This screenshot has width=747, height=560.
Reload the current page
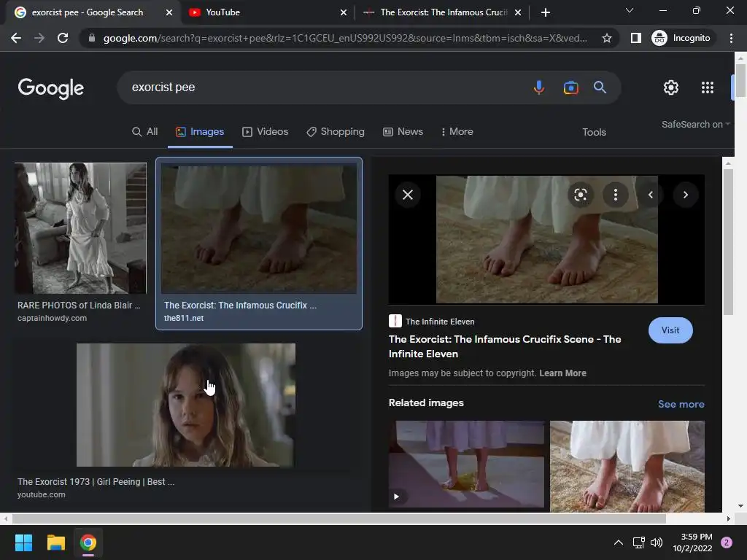[63, 38]
